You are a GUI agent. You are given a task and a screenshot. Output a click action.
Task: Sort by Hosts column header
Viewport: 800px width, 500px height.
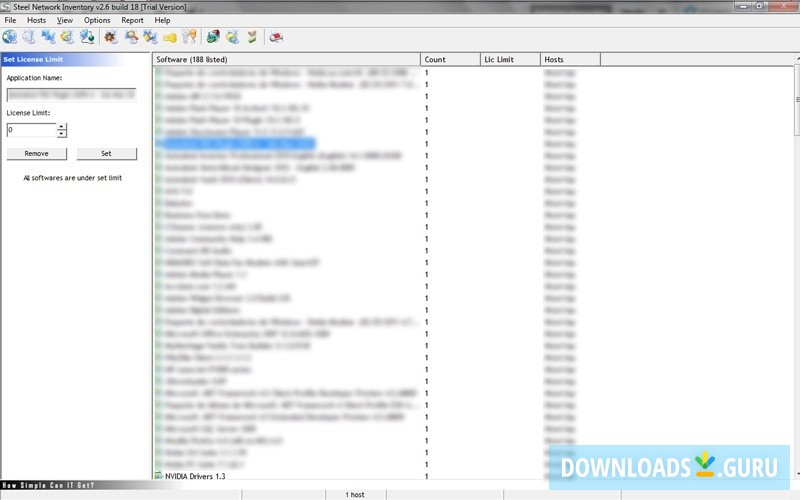tap(570, 60)
